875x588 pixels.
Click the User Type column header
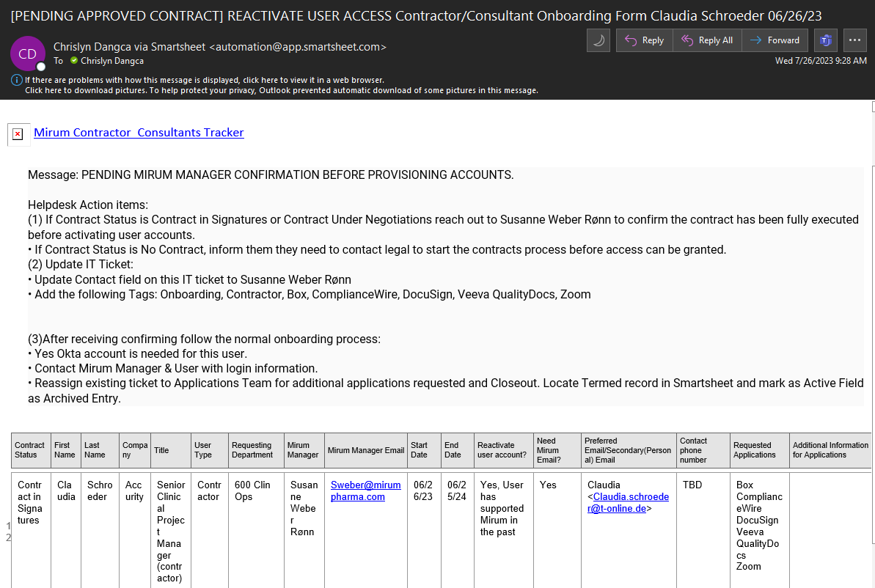(x=209, y=450)
